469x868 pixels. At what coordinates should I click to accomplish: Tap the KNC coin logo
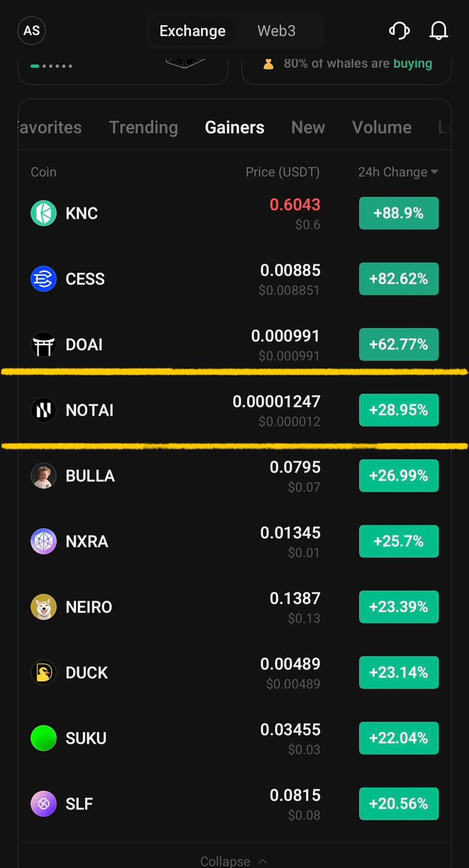43,213
